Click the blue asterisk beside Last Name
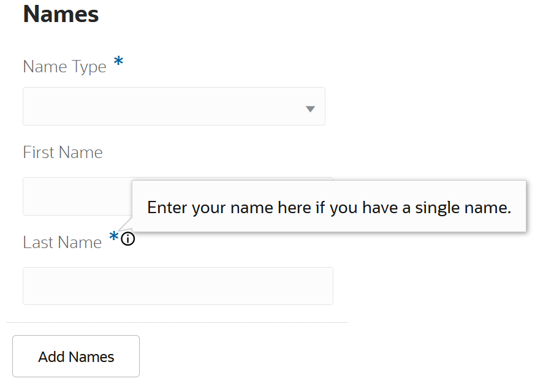Screen dimensions: 554x392 point(113,238)
